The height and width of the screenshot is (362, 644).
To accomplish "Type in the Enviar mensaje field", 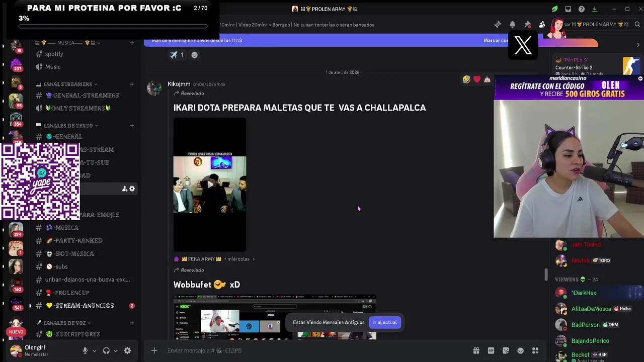I will coord(317,350).
